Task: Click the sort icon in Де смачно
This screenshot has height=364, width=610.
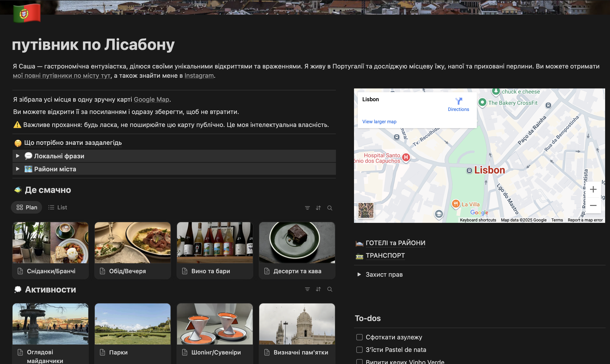Action: pos(318,208)
